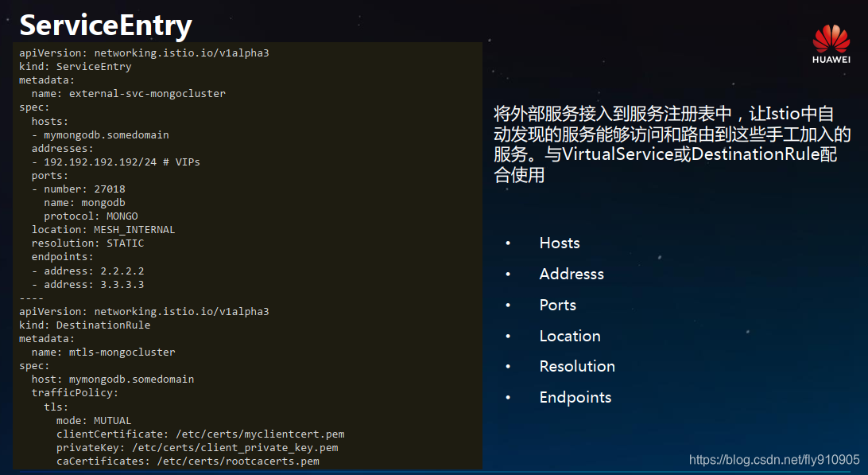Click the Endpoints list item text
This screenshot has width=868, height=475.
[575, 397]
